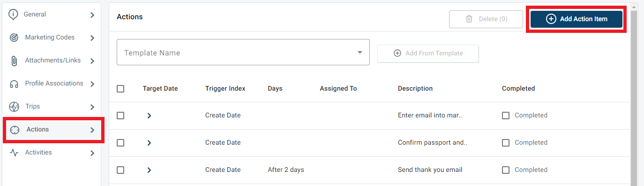Open the Trips section
Image resolution: width=644 pixels, height=186 pixels.
pos(52,107)
